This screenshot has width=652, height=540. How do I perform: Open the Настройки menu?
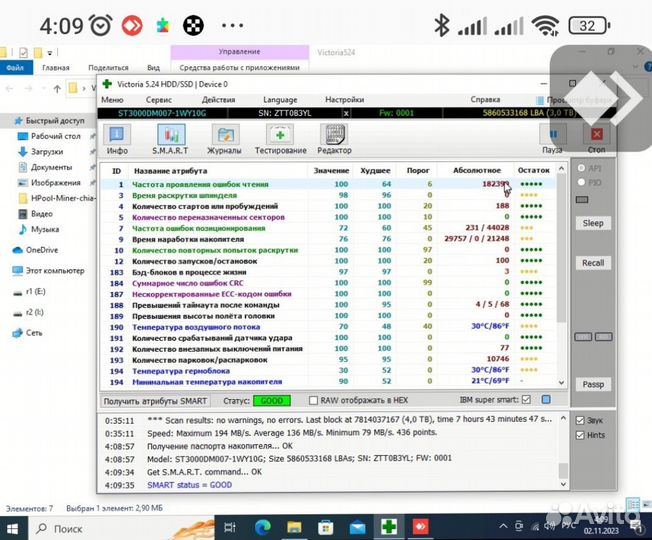344,100
